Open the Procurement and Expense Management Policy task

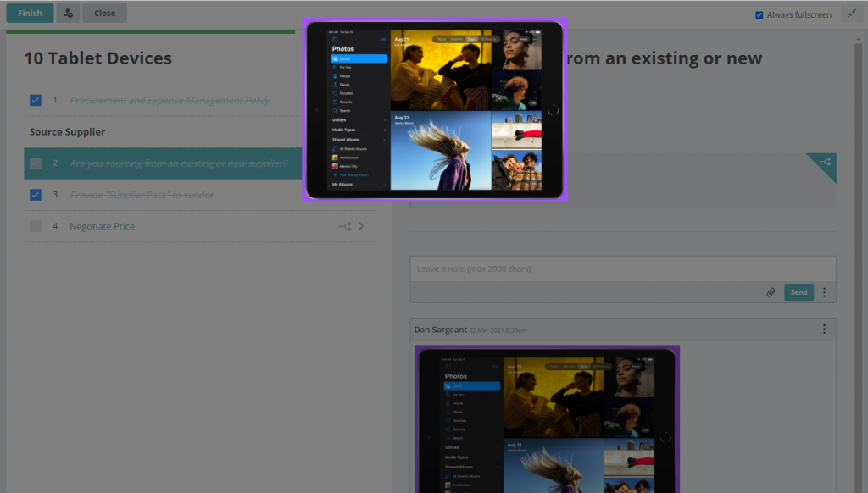coord(170,100)
